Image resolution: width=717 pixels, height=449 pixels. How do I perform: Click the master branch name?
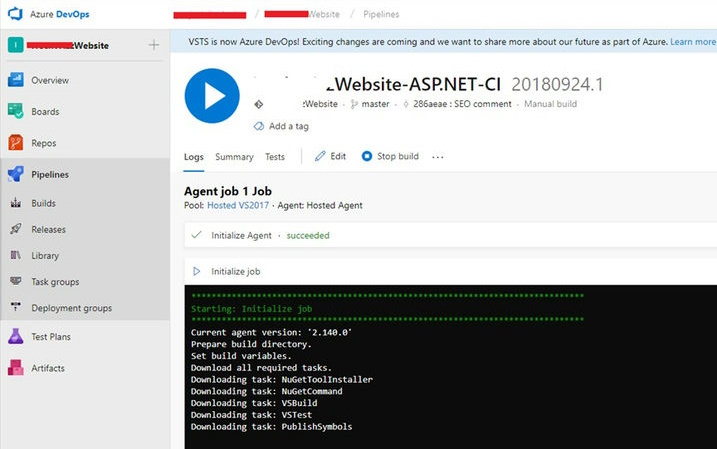click(375, 104)
